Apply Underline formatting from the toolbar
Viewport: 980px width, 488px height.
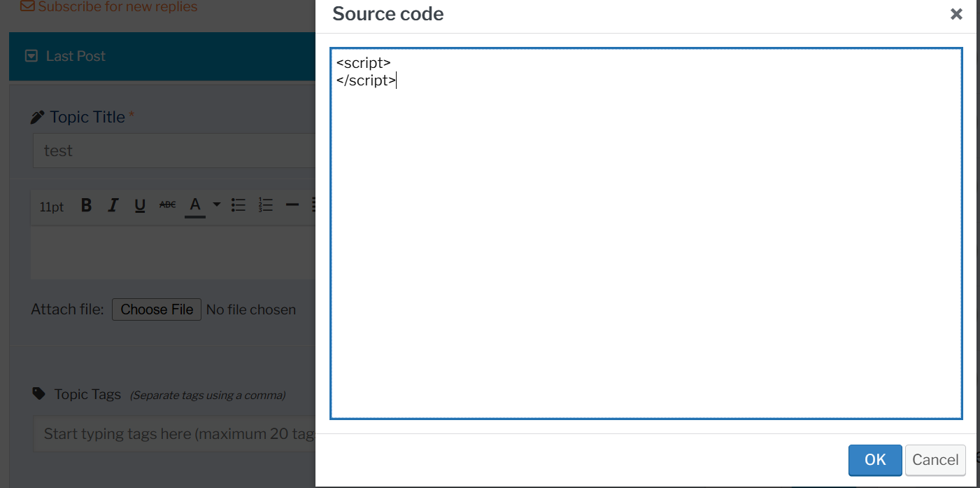[x=140, y=205]
